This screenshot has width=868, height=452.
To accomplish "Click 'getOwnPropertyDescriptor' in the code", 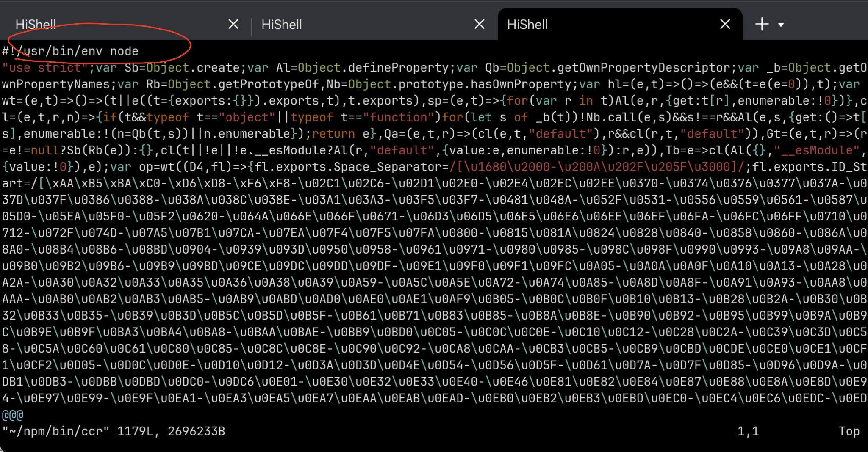I will [x=643, y=68].
